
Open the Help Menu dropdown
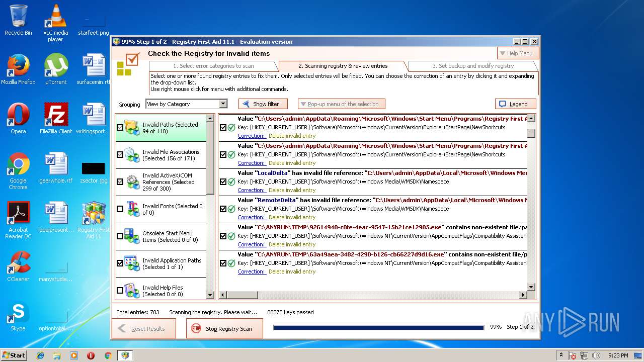tap(518, 53)
